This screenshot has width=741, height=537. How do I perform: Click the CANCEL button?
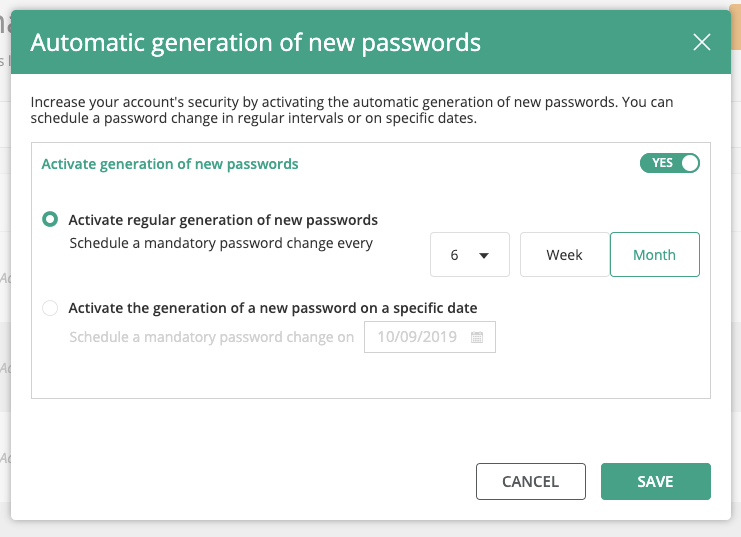tap(531, 481)
